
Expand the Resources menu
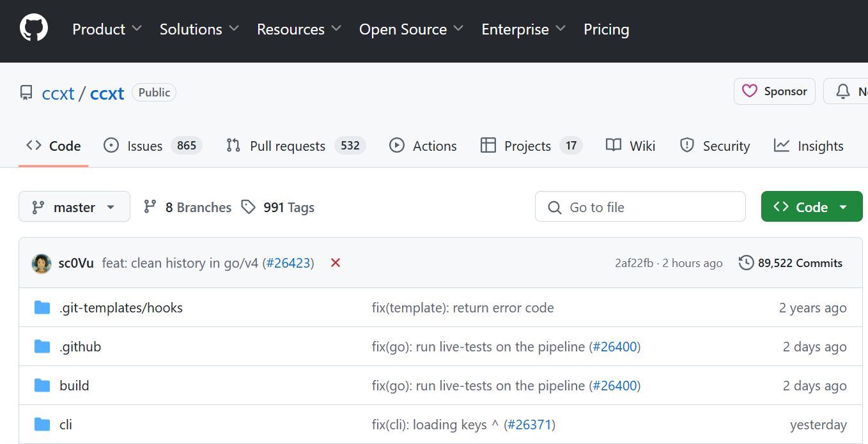pos(298,29)
